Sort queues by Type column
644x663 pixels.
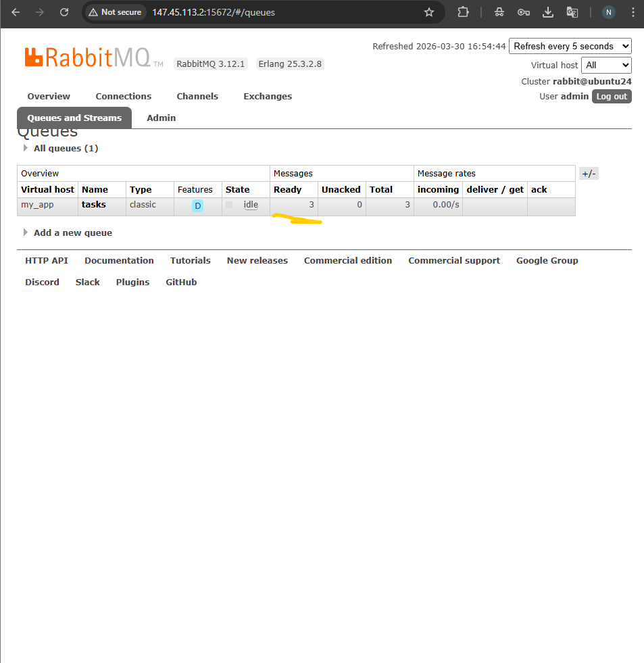click(x=141, y=190)
